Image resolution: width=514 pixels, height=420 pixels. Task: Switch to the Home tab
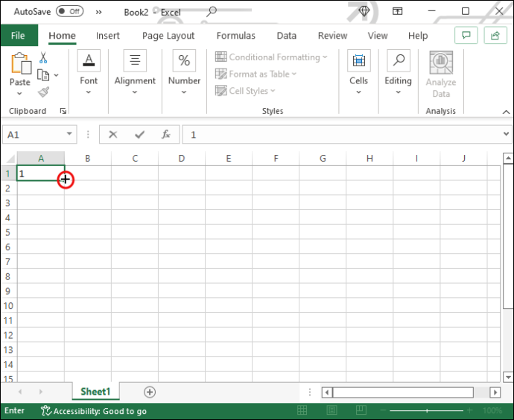click(62, 36)
